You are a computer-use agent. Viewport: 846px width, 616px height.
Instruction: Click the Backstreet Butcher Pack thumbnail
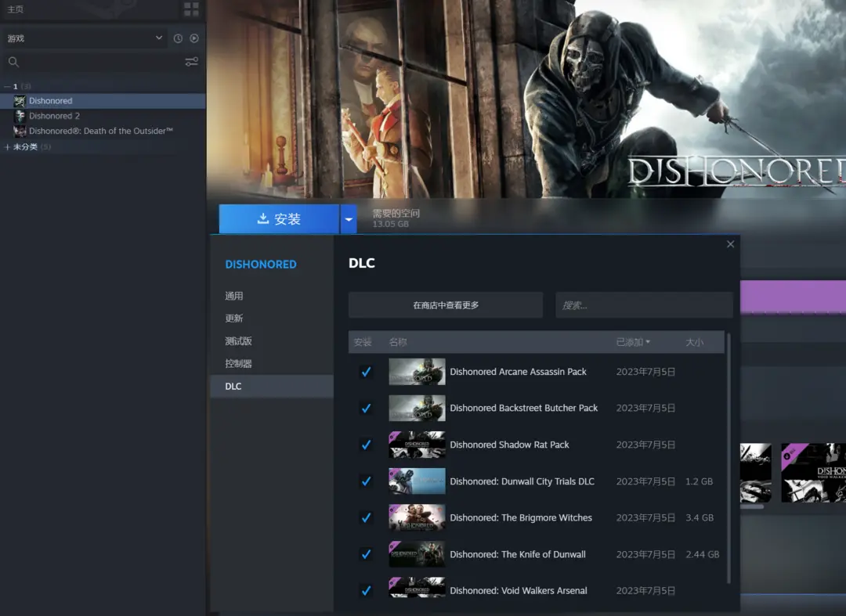417,408
